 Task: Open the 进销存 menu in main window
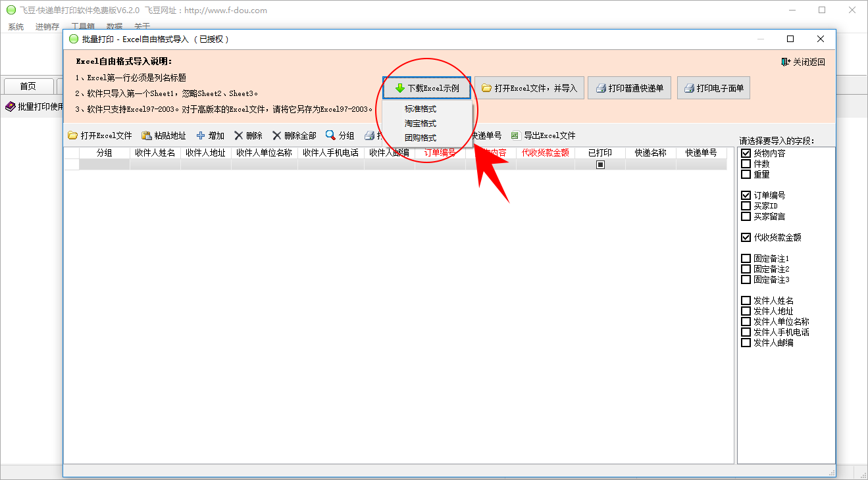47,27
